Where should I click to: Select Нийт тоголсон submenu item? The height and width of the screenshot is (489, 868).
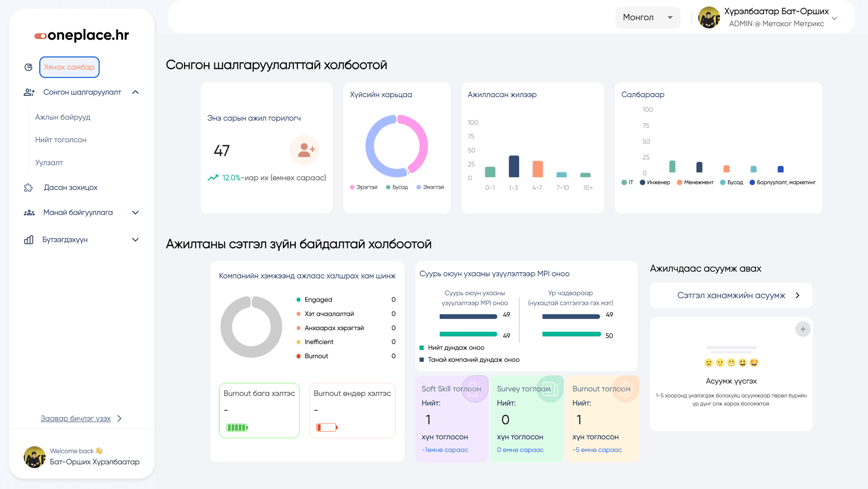click(61, 140)
